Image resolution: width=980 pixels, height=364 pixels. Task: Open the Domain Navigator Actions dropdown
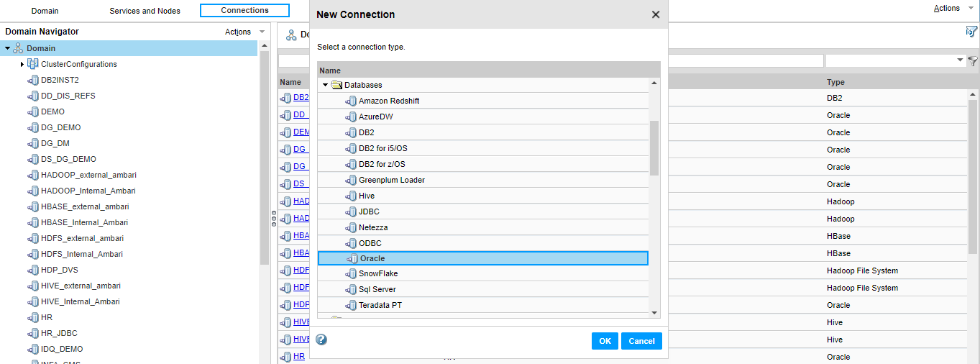click(x=244, y=32)
